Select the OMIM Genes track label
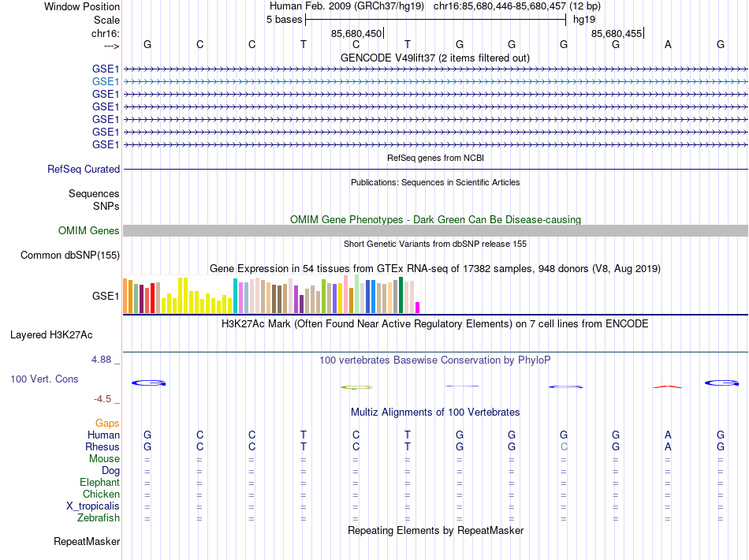 [x=89, y=231]
